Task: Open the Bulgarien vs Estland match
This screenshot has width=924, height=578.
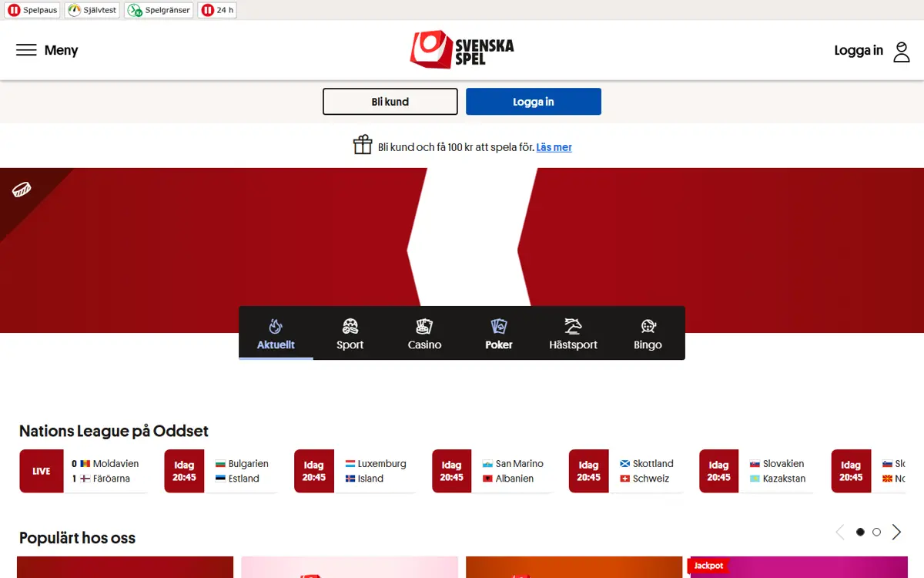Action: [x=221, y=471]
